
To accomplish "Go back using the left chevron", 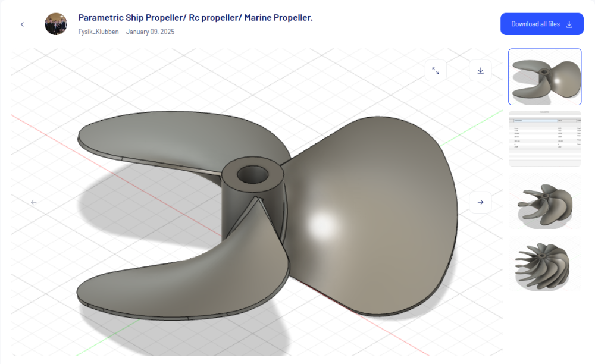I will [x=22, y=24].
